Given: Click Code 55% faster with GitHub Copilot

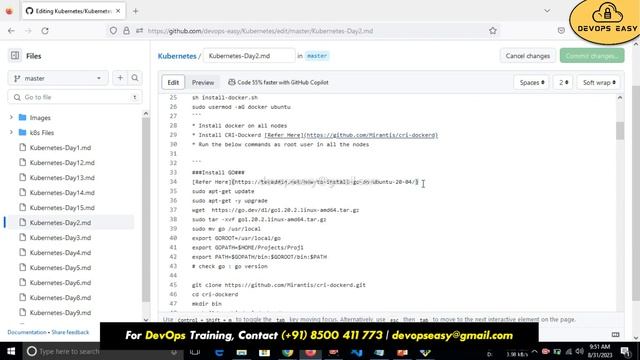Looking at the screenshot, I should click(x=278, y=82).
